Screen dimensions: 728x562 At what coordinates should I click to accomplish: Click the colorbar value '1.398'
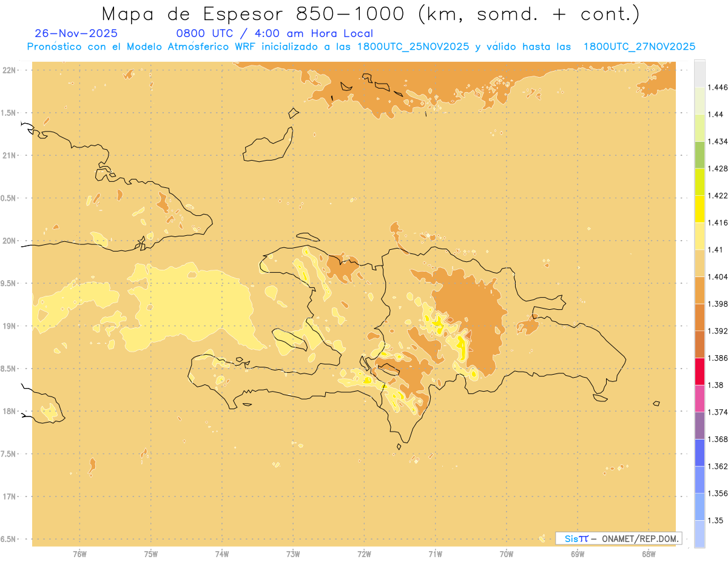pyautogui.click(x=718, y=304)
